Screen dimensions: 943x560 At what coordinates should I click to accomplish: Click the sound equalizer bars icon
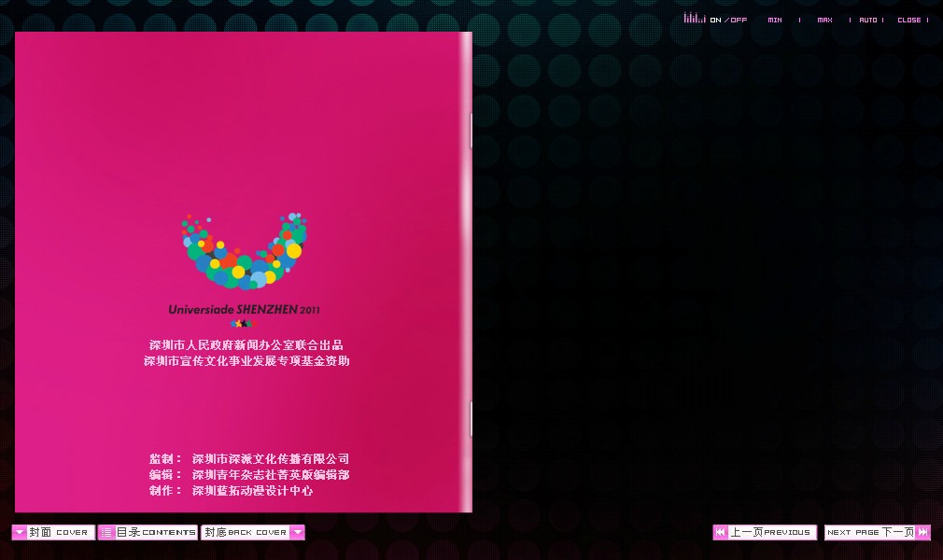click(695, 18)
